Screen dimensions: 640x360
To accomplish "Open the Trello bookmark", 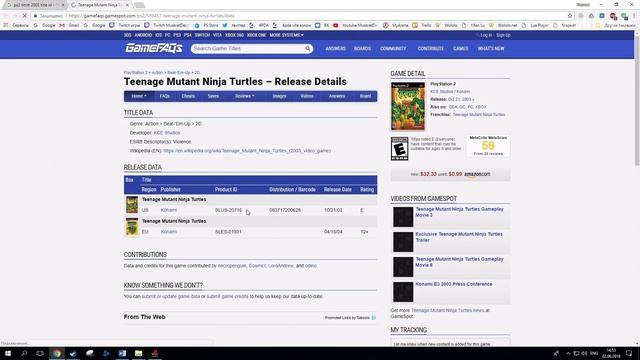I will click(422, 25).
